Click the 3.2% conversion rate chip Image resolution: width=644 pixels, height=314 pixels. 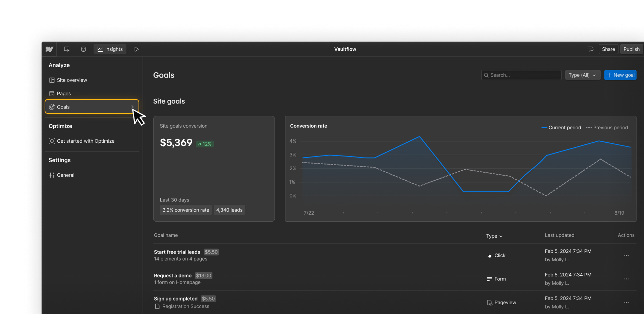(186, 210)
